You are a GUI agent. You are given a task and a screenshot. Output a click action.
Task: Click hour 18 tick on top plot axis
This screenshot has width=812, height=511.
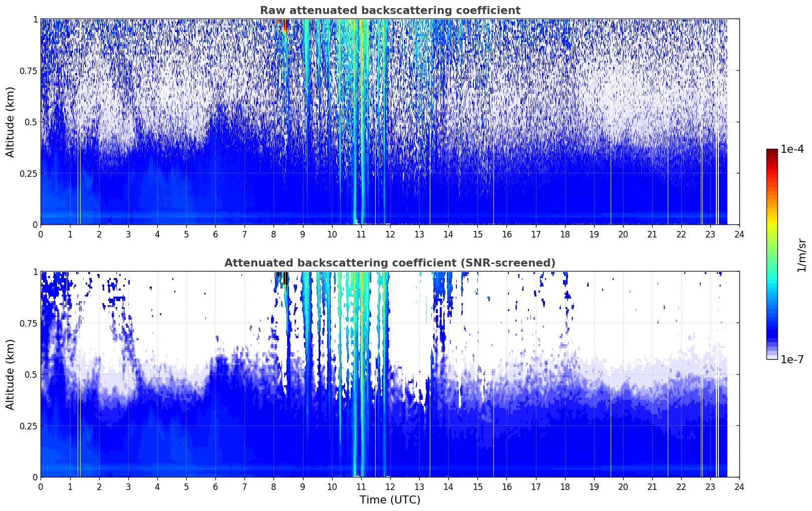point(565,234)
